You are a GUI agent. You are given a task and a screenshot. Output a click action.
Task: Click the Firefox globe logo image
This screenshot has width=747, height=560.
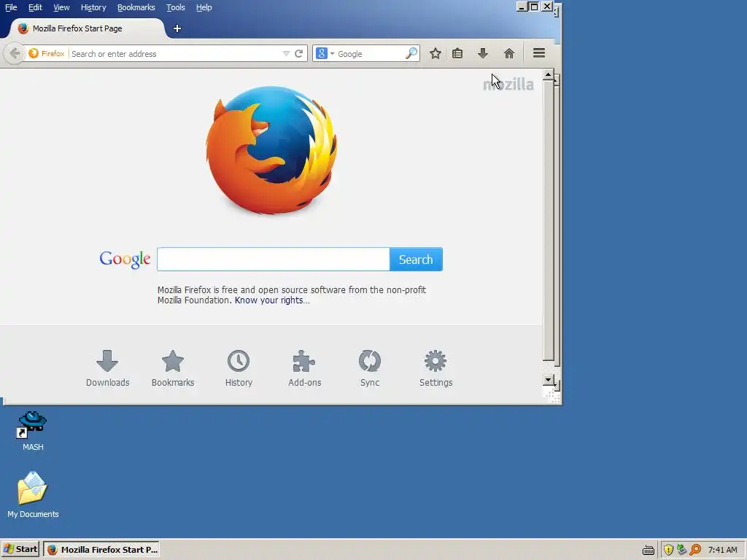pos(271,150)
